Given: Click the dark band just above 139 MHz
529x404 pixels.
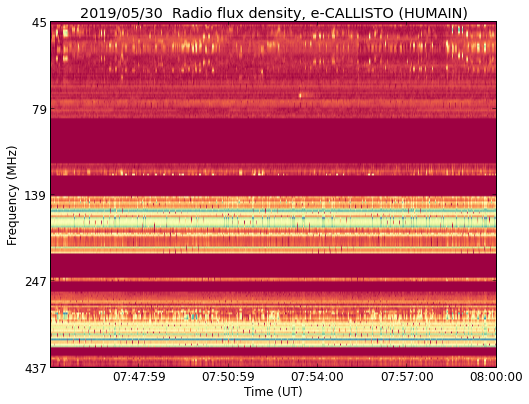Looking at the screenshot, I should [273, 186].
